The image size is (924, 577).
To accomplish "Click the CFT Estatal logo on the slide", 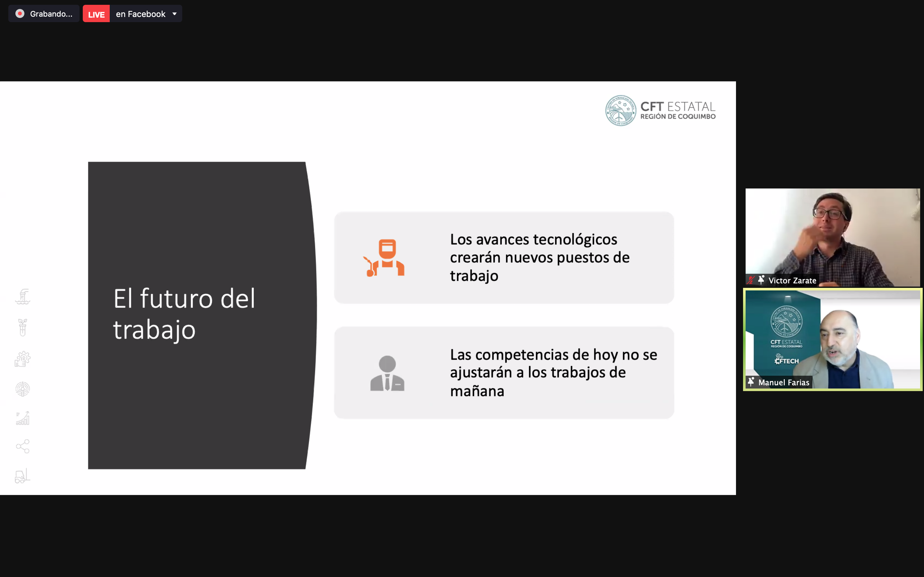I will coord(660,110).
